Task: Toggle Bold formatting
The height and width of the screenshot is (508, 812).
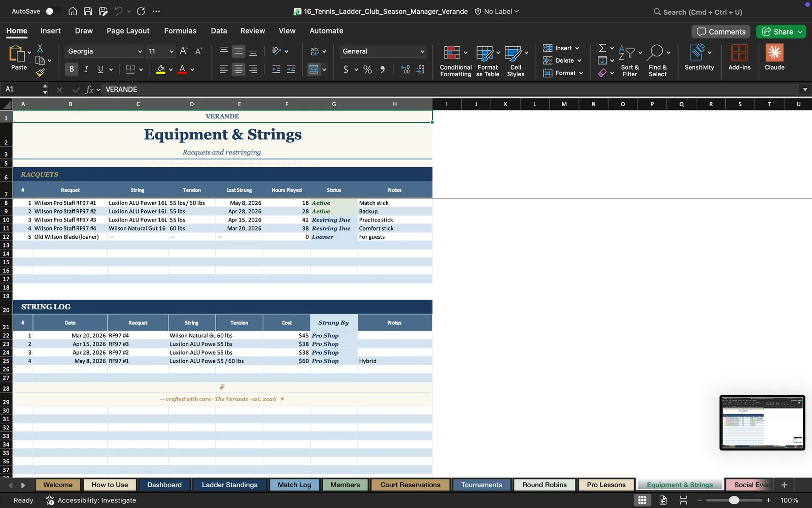Action: (72, 70)
